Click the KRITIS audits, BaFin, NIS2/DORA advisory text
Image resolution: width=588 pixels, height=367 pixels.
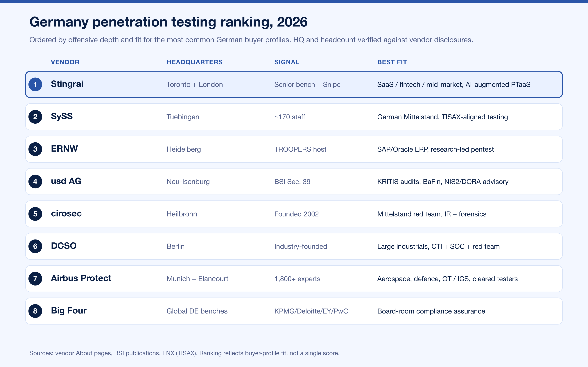point(443,182)
